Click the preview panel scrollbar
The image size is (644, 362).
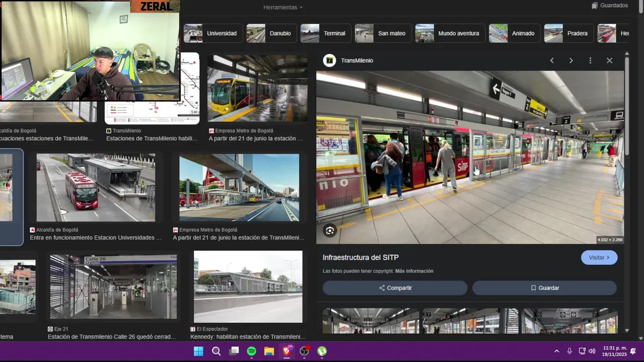coord(627,106)
